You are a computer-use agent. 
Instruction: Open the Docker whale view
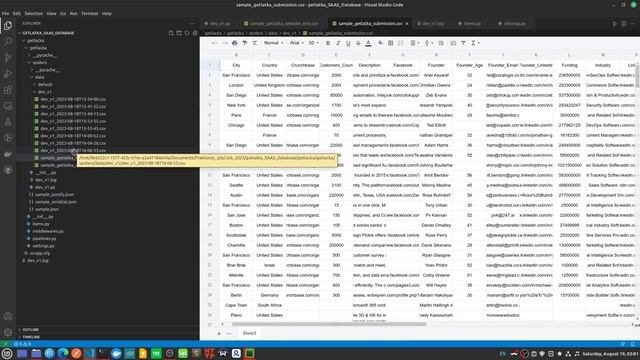pos(8,154)
